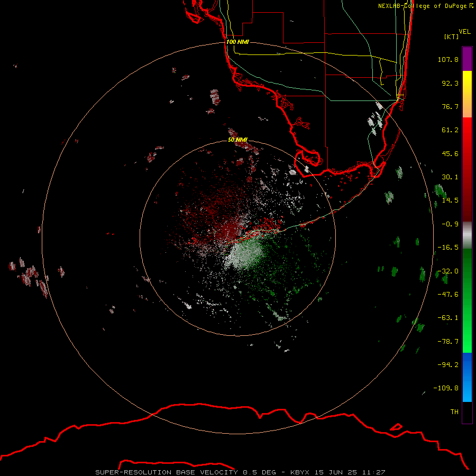Click the purple segment of the velocity color bar

[x=467, y=59]
